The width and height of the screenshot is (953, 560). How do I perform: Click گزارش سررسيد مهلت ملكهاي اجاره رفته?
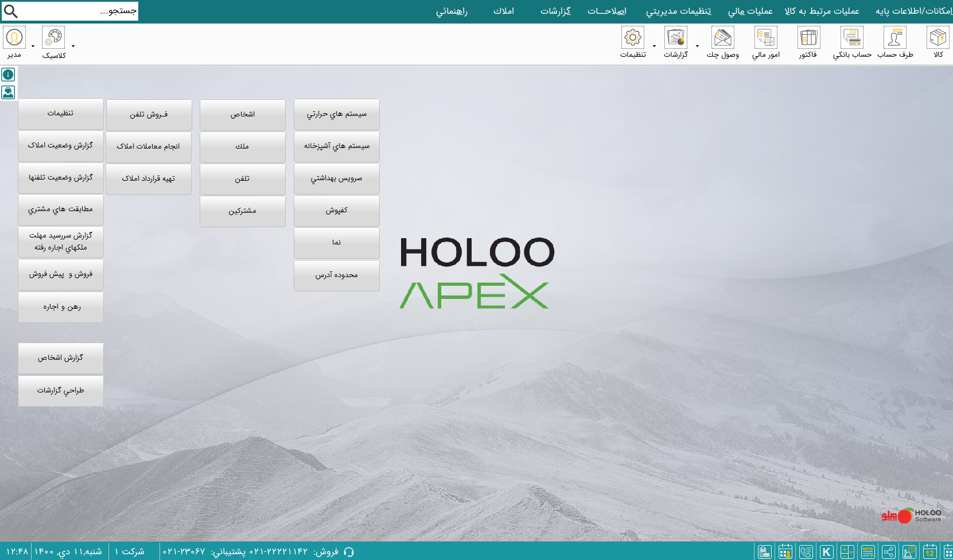pyautogui.click(x=61, y=242)
